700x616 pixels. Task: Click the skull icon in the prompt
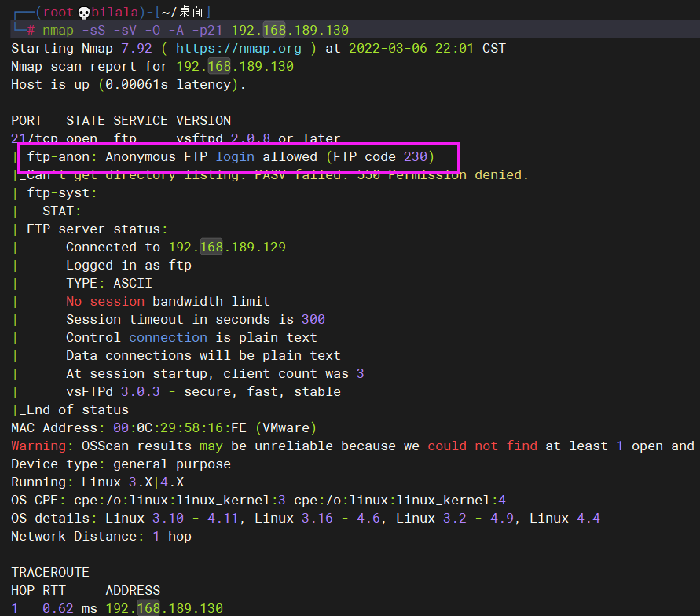pyautogui.click(x=83, y=13)
